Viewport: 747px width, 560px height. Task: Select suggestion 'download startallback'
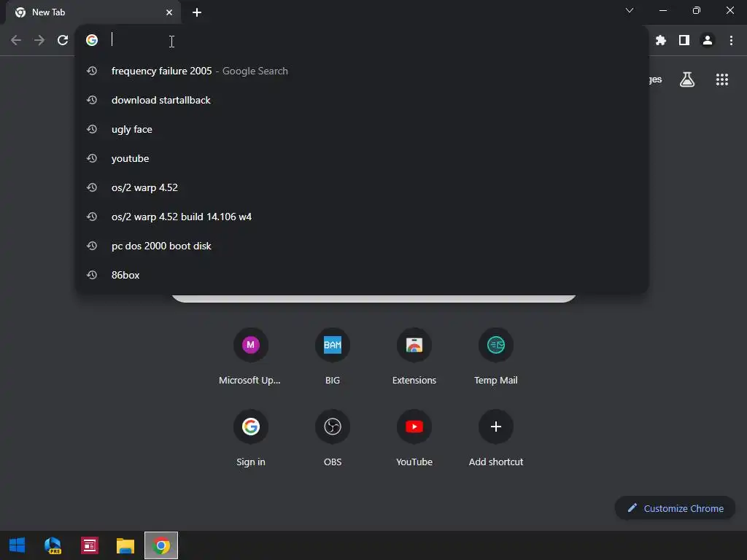pyautogui.click(x=362, y=100)
